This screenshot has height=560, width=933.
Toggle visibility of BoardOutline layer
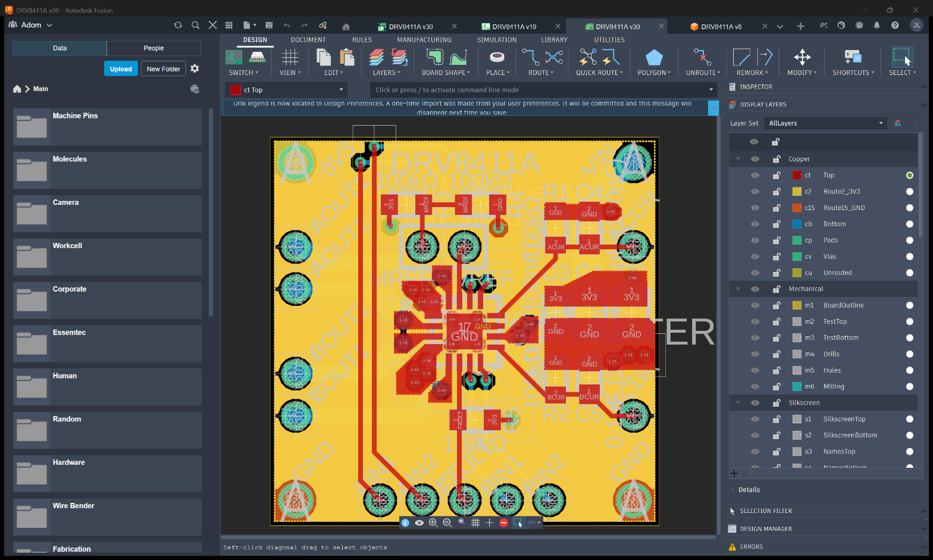754,305
